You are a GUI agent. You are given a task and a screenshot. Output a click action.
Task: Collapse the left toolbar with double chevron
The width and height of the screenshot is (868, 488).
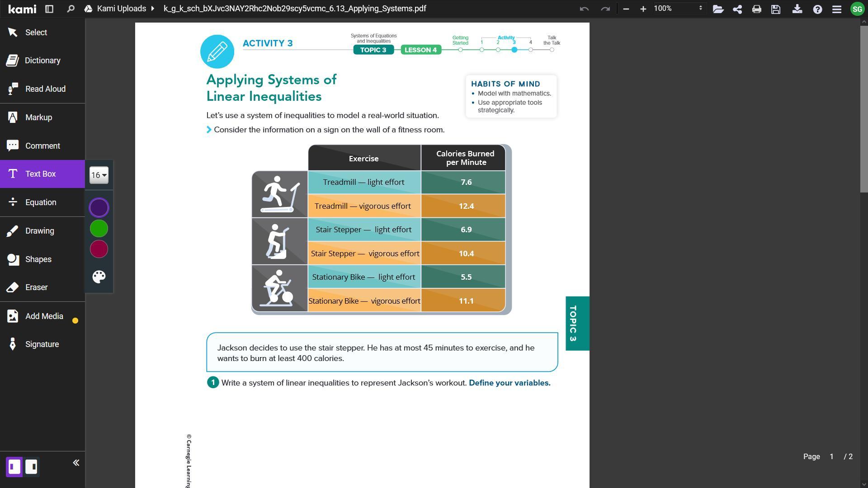click(76, 462)
